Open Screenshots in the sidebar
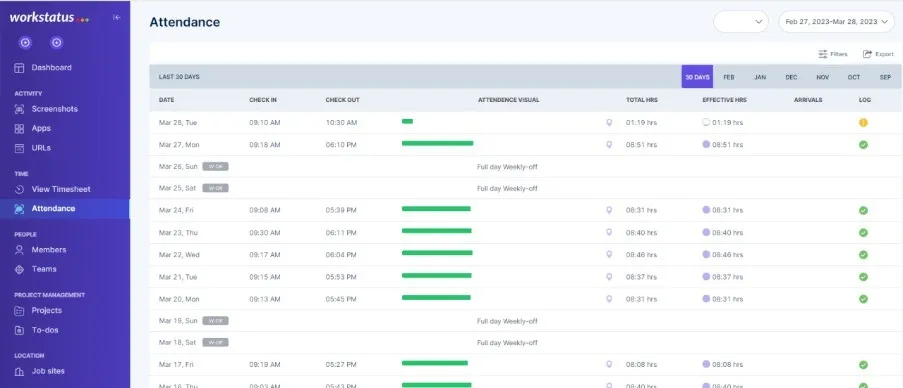Screen dimensions: 903x388 click(54, 109)
